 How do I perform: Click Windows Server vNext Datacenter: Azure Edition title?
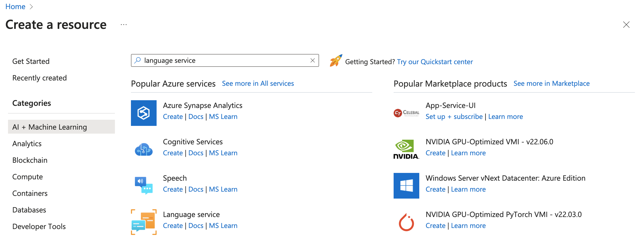[x=505, y=178]
